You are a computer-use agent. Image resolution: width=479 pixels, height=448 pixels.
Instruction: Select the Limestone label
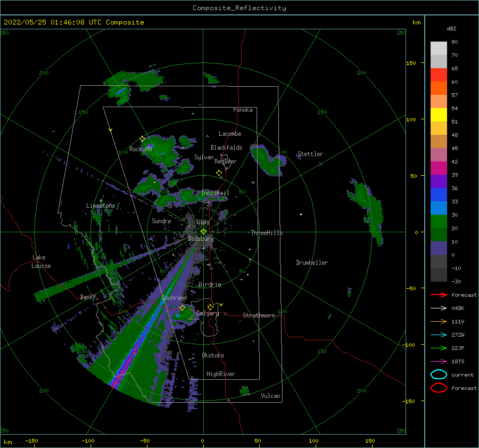[101, 206]
